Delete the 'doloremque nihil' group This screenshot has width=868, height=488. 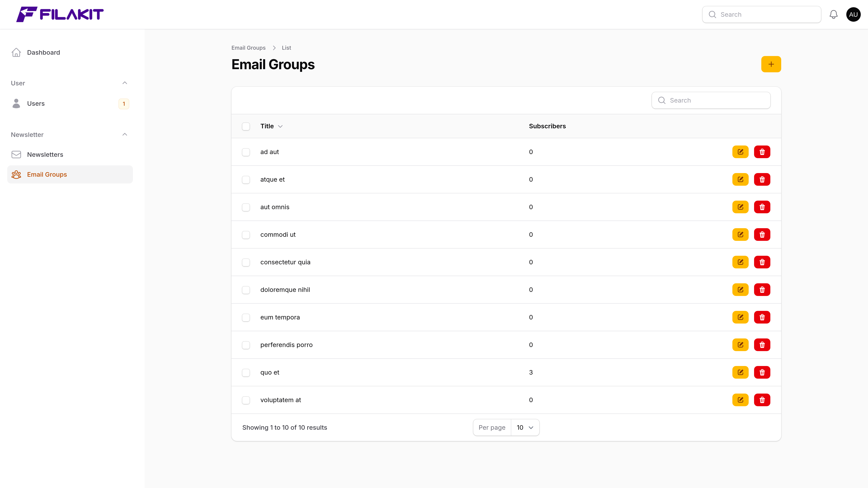click(762, 290)
